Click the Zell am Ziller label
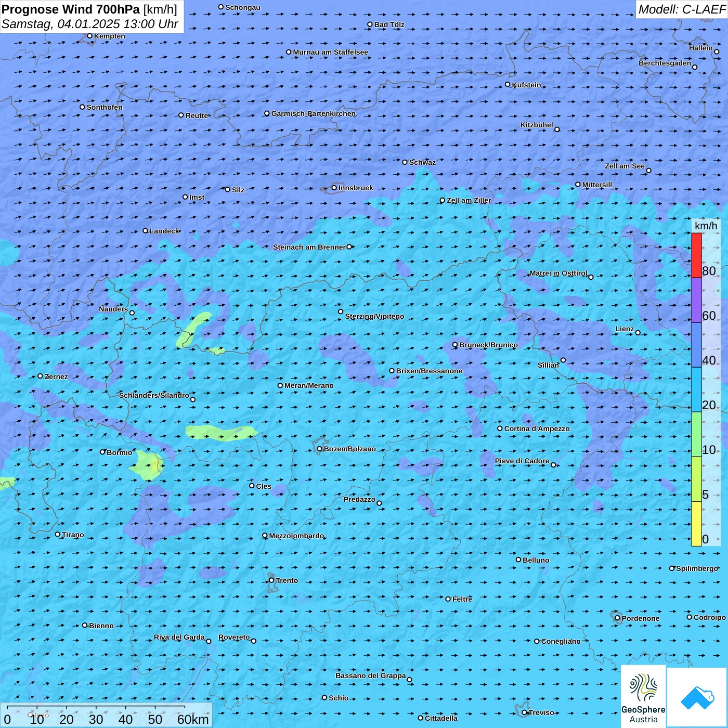The image size is (728, 728). 469,200
